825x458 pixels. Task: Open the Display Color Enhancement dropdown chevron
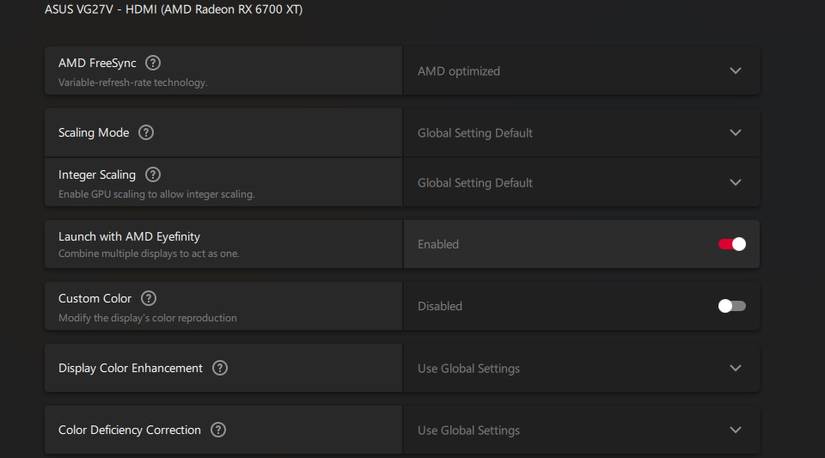click(x=735, y=368)
